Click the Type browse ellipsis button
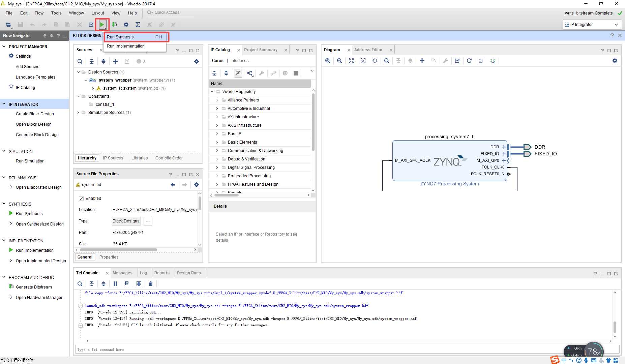Viewport: 625px width, 364px height. pyautogui.click(x=148, y=221)
